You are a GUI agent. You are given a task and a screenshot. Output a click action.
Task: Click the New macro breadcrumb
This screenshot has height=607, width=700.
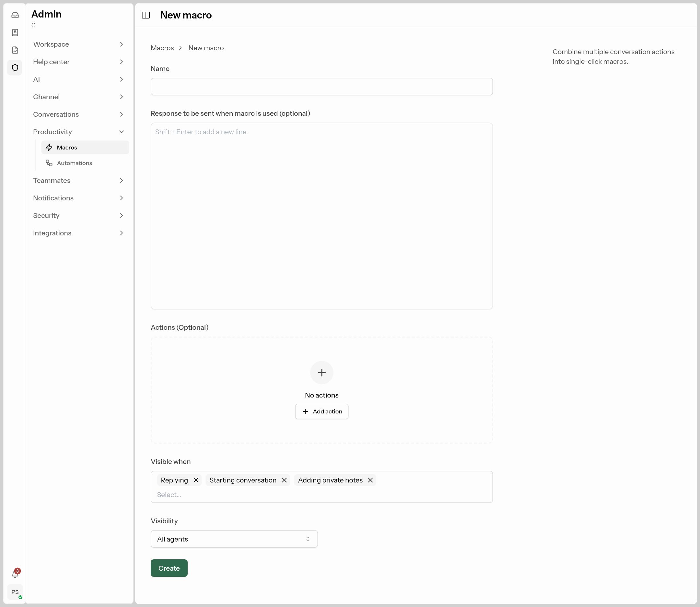click(206, 48)
